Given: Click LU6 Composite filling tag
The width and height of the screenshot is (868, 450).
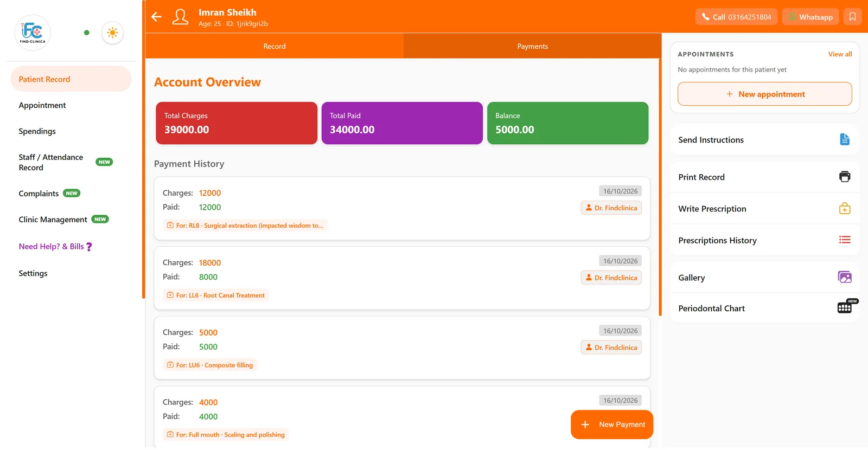Looking at the screenshot, I should coord(210,365).
